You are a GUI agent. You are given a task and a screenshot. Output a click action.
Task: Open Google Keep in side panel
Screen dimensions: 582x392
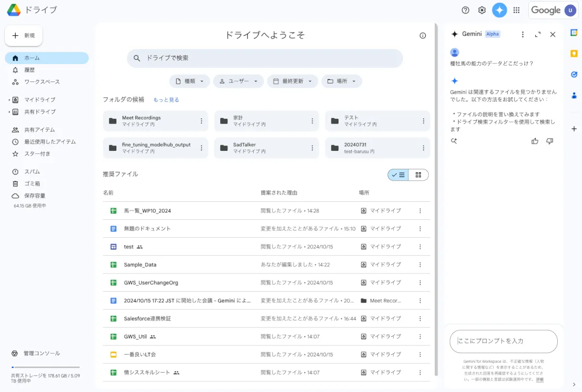(574, 53)
